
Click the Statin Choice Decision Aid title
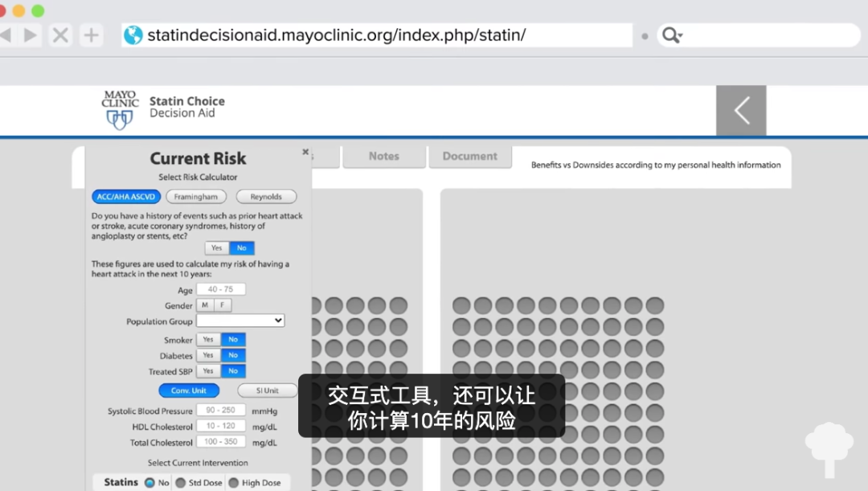pyautogui.click(x=187, y=107)
